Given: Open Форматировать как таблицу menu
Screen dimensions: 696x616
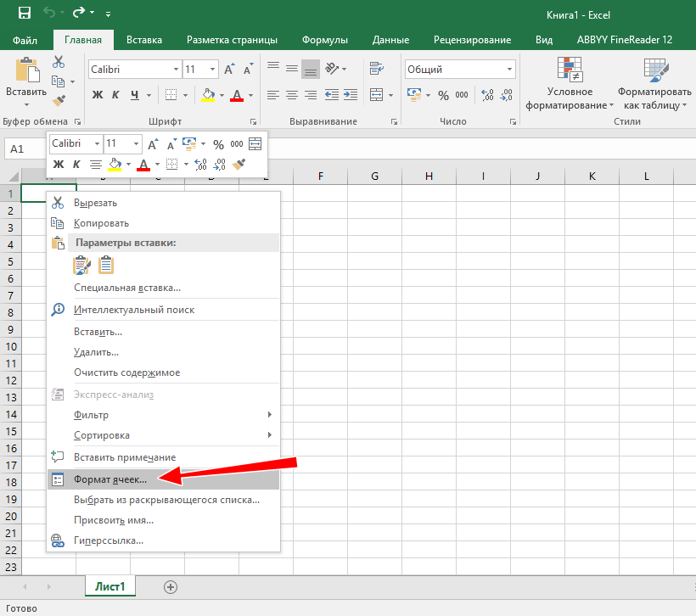Looking at the screenshot, I should coord(654,84).
